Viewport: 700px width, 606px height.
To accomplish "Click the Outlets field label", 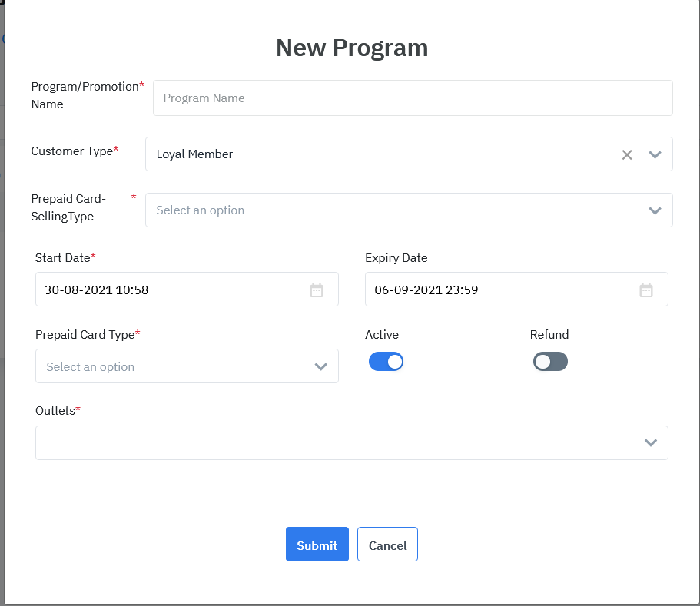I will pos(55,411).
